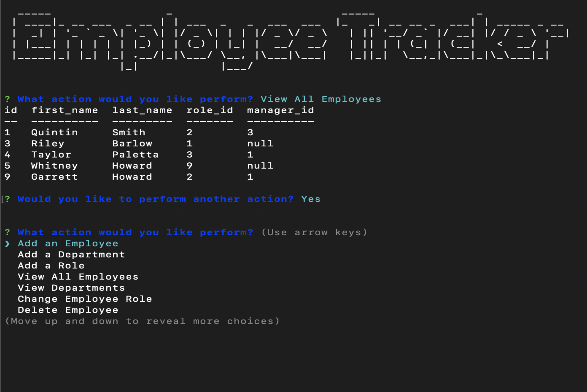Pick the 'Add a Role' option
Image resolution: width=587 pixels, height=392 pixels.
pos(51,266)
